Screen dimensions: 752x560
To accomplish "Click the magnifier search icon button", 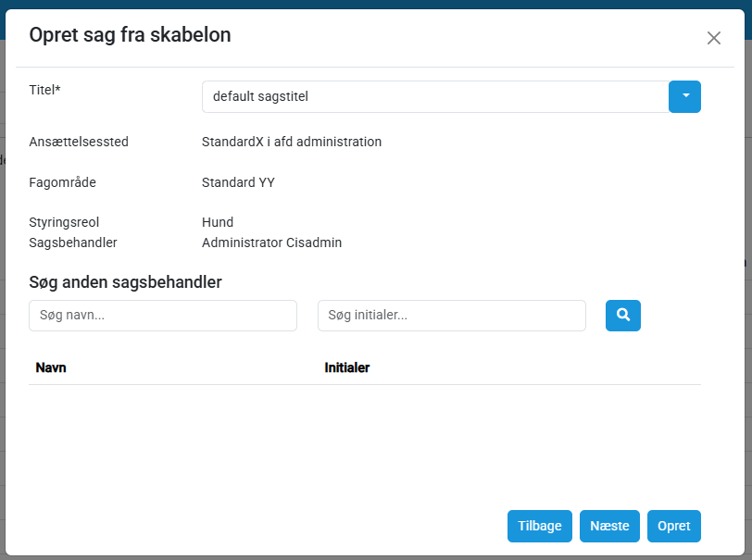I will pos(623,316).
